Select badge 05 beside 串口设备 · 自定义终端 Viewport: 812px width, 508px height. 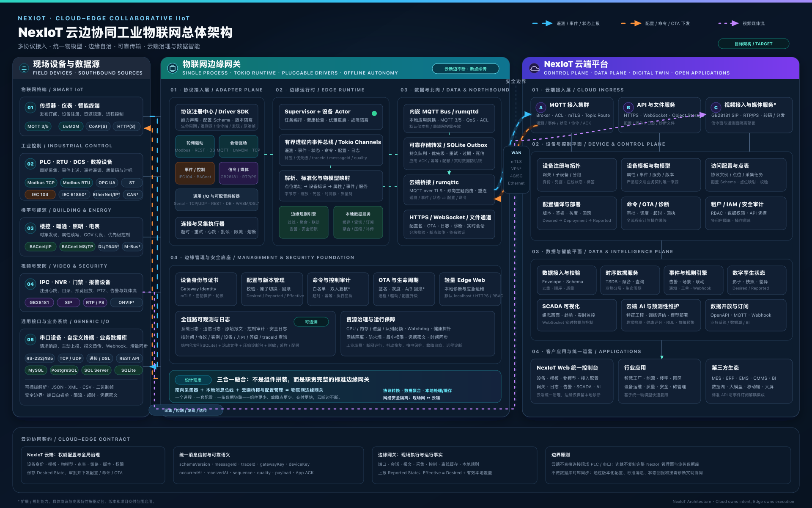coord(30,340)
